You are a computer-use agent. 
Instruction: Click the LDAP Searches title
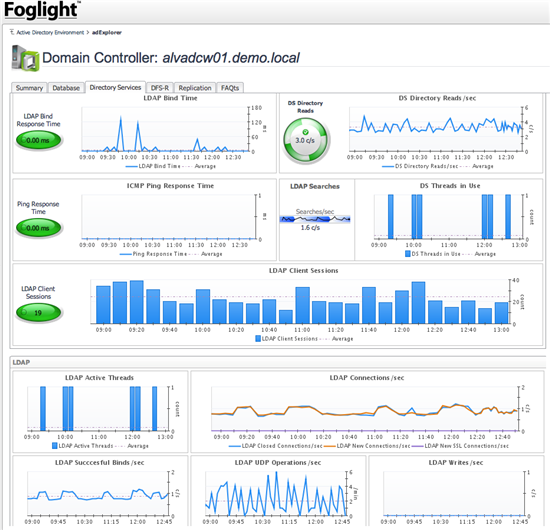315,187
